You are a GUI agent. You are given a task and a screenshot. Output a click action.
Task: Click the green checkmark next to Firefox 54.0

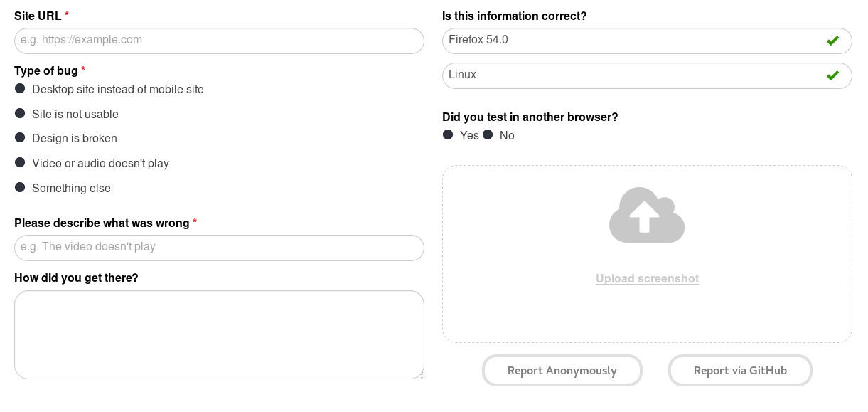[832, 41]
